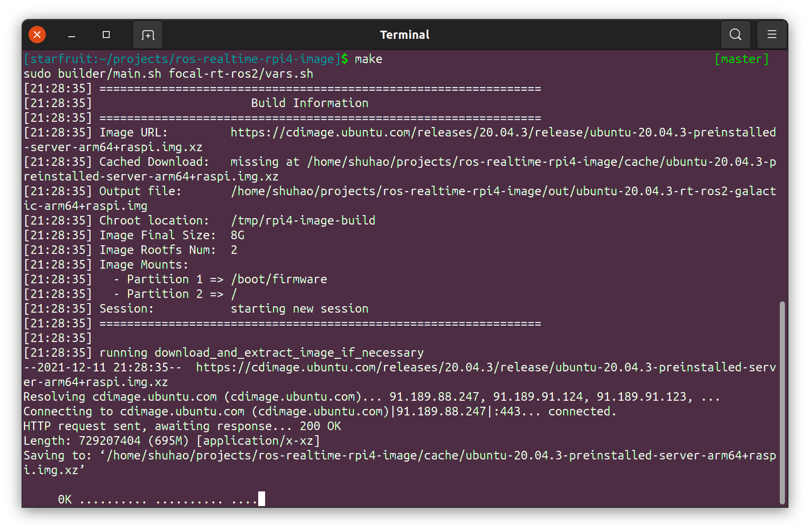Minimize the Terminal window

pyautogui.click(x=72, y=35)
